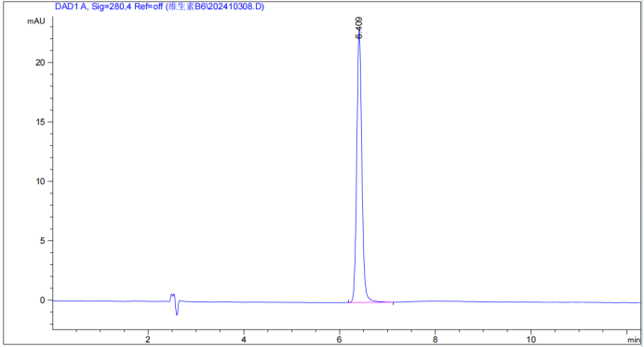Click the DAD1 A signal title text

tap(159, 7)
